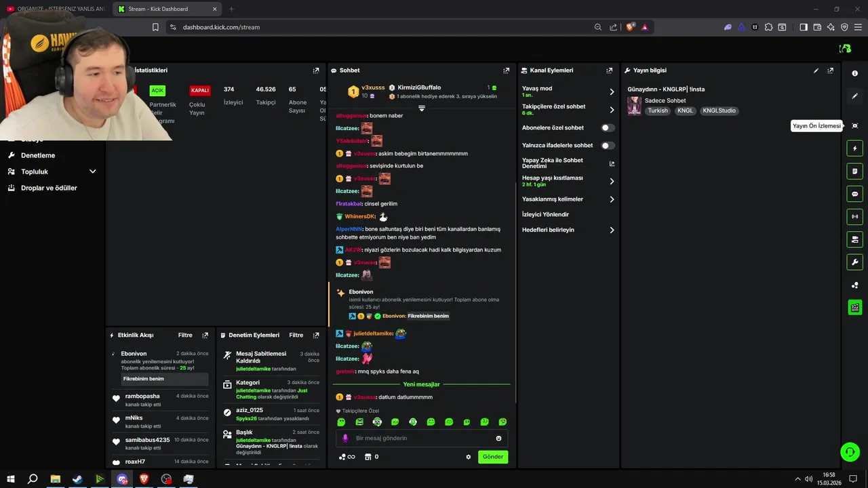Click the AÇIK partner program badge
The image size is (868, 488).
click(x=157, y=90)
